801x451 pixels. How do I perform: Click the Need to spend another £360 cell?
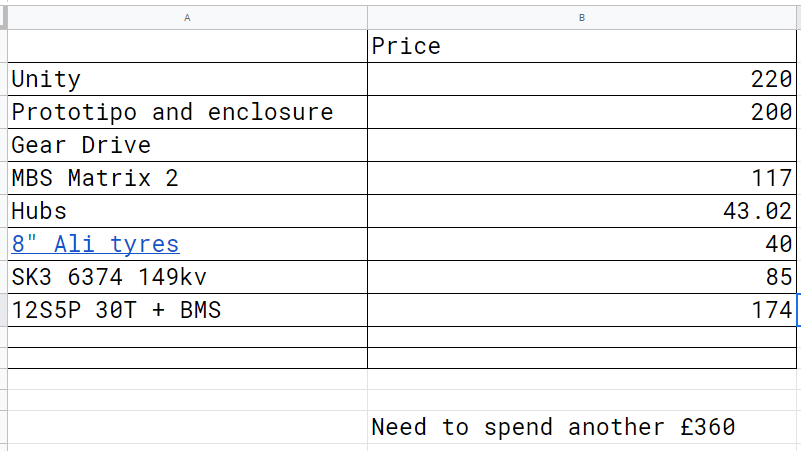point(582,427)
